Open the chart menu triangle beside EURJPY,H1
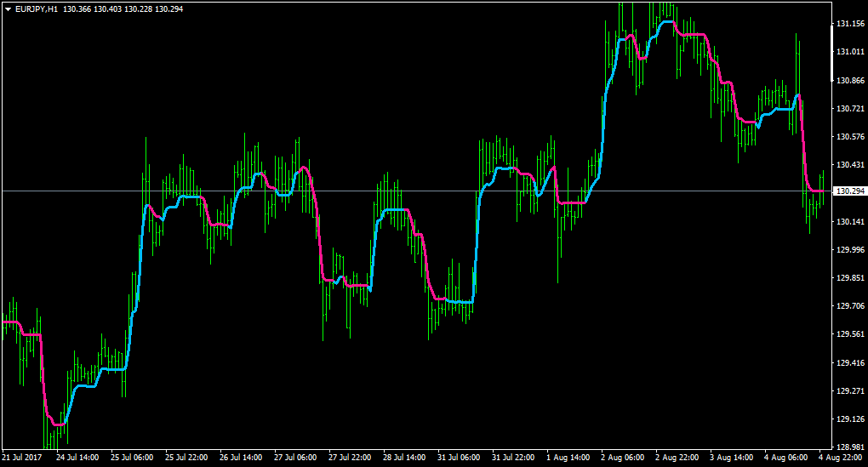 (8, 9)
